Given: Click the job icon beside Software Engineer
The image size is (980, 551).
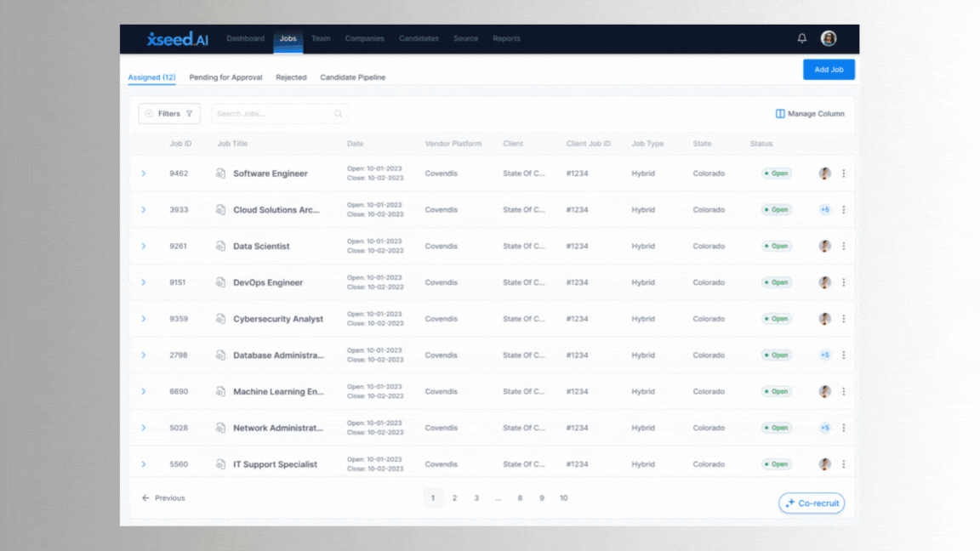Looking at the screenshot, I should click(219, 173).
